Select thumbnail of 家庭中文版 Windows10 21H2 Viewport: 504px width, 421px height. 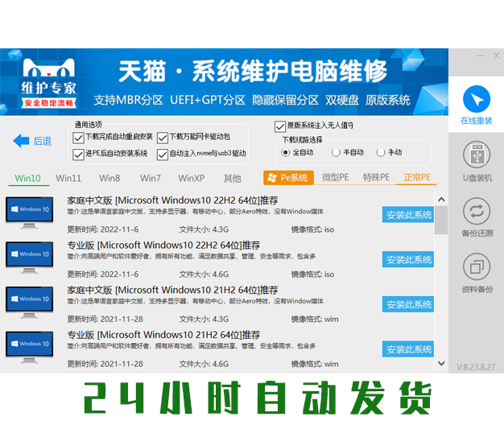29,303
